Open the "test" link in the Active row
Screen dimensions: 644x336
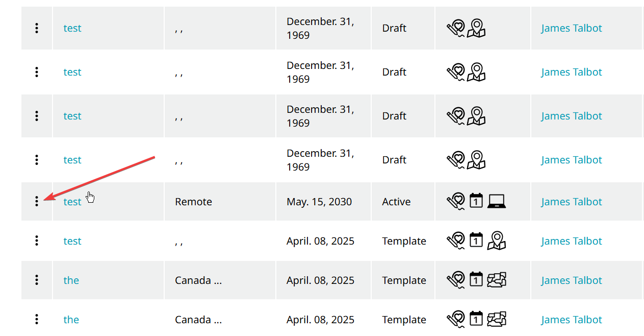coord(72,202)
